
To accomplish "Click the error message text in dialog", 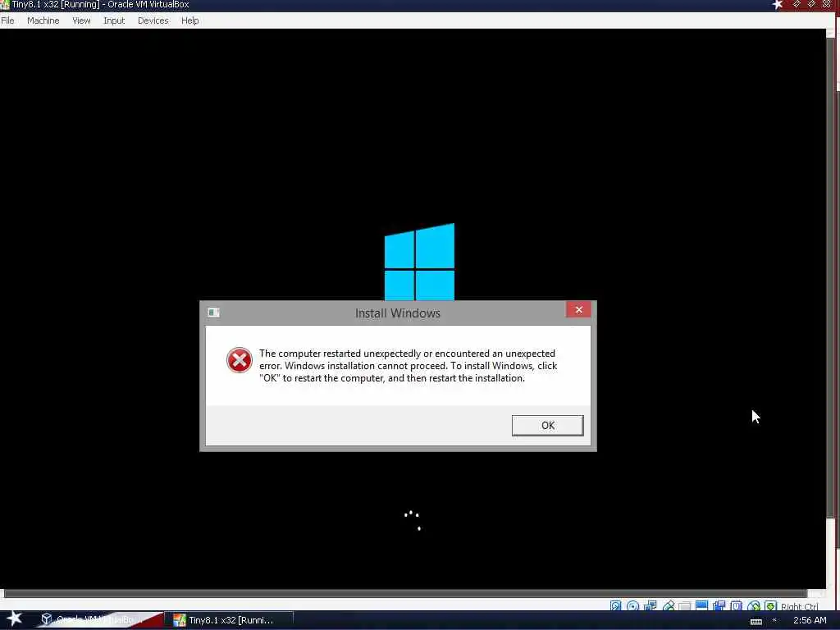I will [408, 366].
